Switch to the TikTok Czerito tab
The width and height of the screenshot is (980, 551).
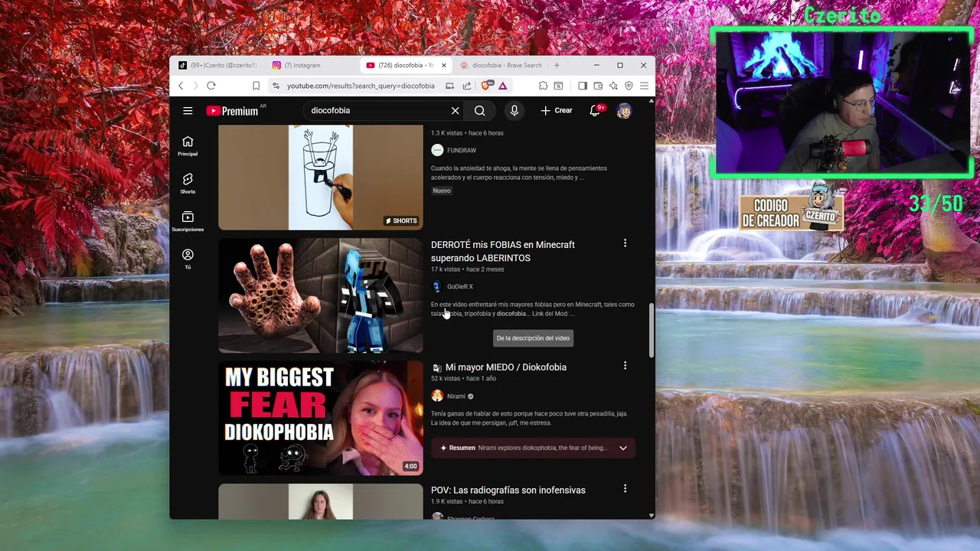pos(218,65)
